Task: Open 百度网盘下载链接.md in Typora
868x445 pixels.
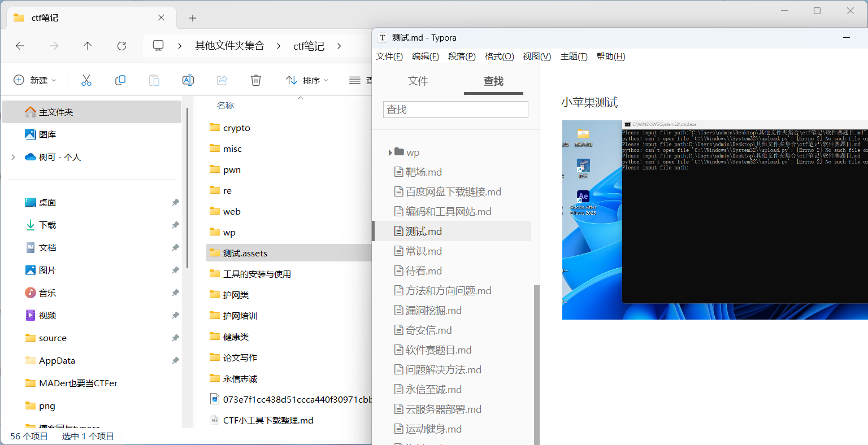Action: coord(452,192)
